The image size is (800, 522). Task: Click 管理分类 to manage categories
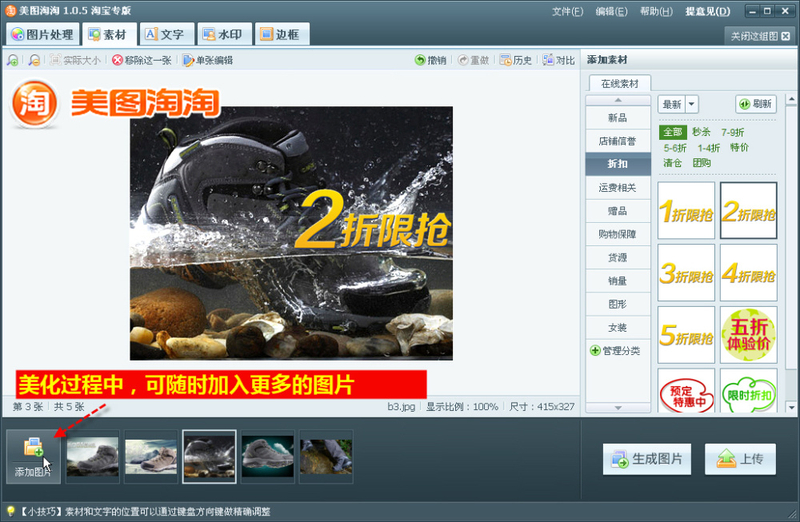coord(615,351)
